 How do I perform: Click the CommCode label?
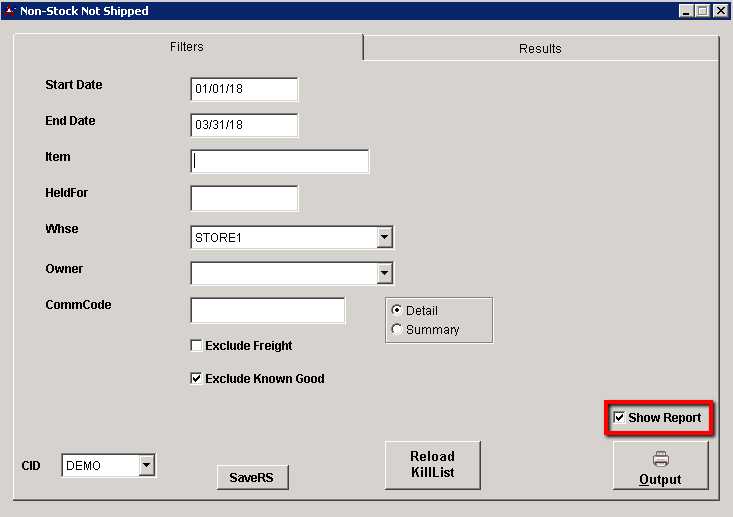point(78,305)
